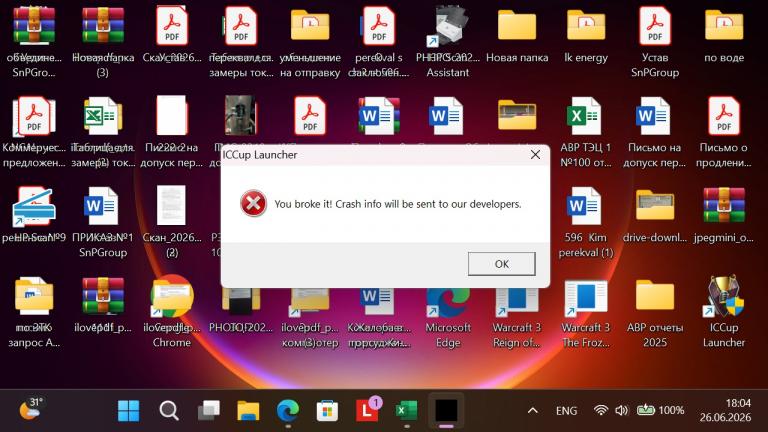768x432 pixels.
Task: Close the ICCup Launcher error dialog
Action: pos(535,155)
